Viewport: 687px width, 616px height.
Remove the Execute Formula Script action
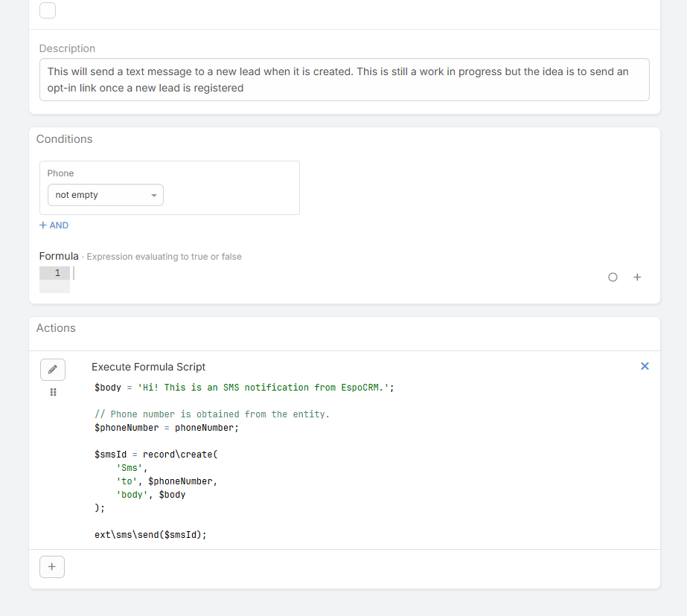[x=645, y=366]
